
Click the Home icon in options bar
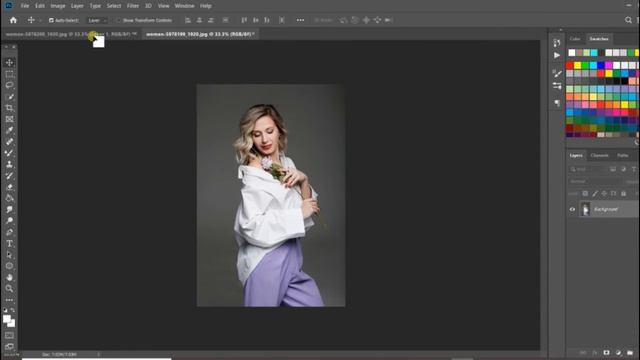coord(13,20)
